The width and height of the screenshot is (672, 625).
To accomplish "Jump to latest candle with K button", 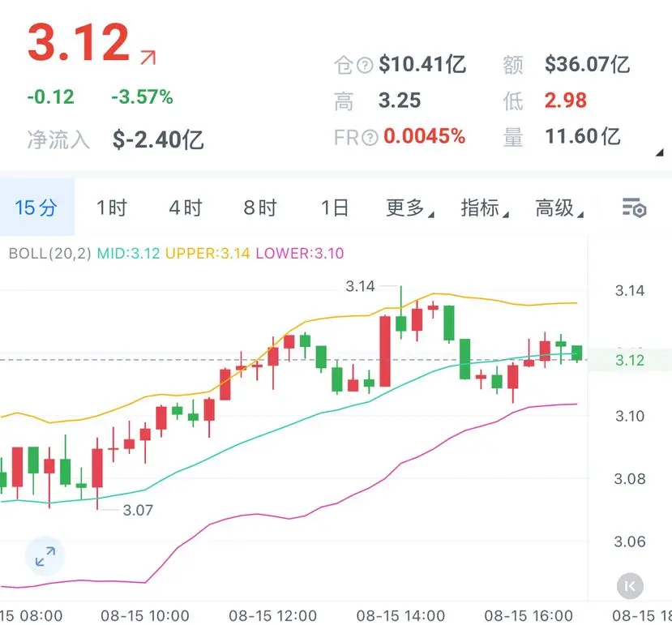I will (x=630, y=586).
